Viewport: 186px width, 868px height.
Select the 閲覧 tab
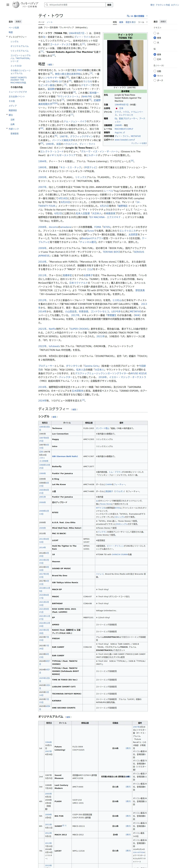pyautogui.click(x=115, y=22)
